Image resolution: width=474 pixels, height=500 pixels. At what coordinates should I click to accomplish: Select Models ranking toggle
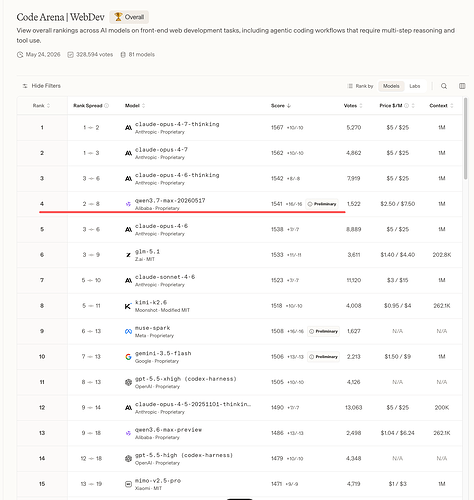point(391,86)
